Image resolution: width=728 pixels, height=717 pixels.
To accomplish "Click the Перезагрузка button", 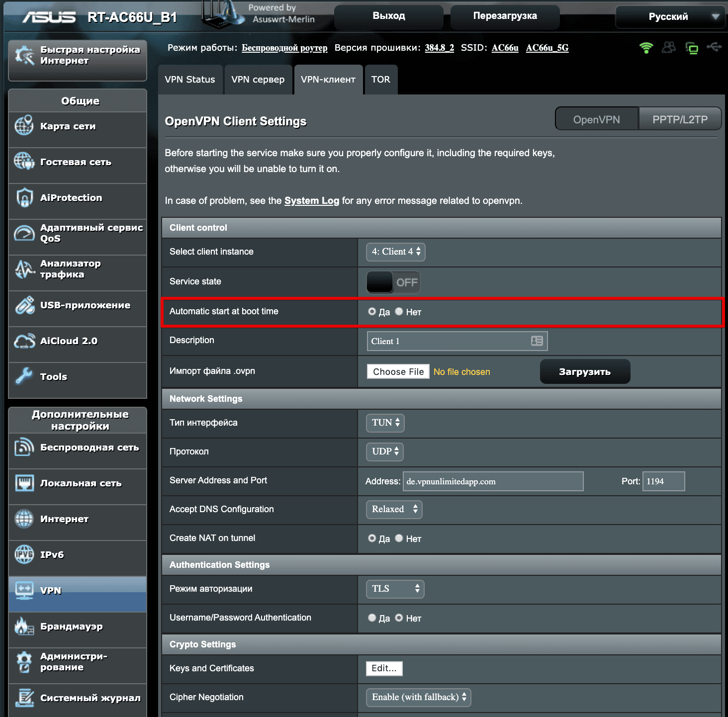I will point(504,15).
